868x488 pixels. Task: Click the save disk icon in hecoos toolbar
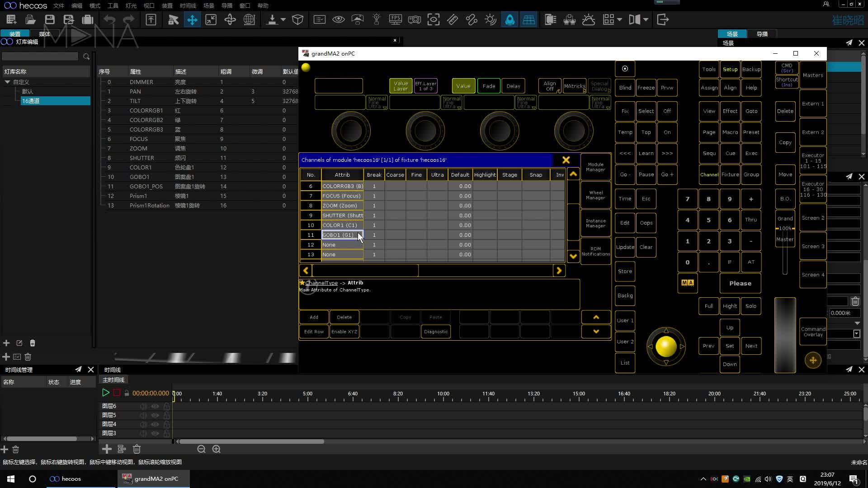[50, 19]
